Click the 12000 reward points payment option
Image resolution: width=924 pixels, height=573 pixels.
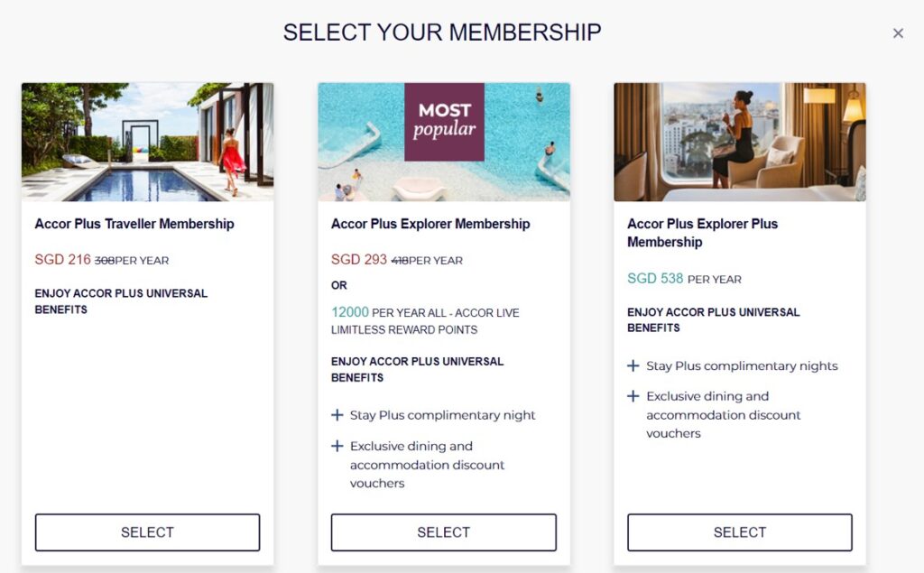point(350,312)
